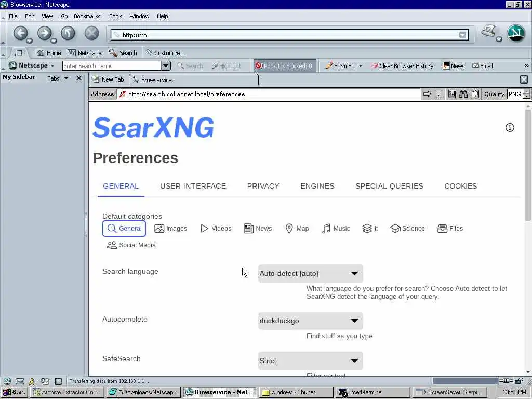Screen dimensions: 532x399
Task: Toggle the Social Media default category
Action: click(131, 245)
